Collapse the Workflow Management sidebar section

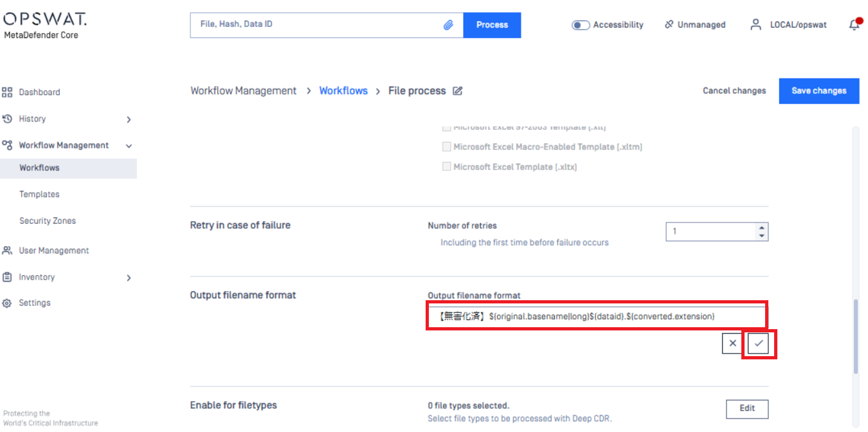[129, 146]
